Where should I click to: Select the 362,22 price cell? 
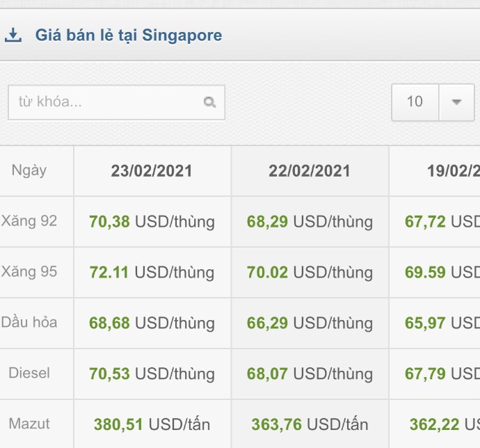[435, 424]
